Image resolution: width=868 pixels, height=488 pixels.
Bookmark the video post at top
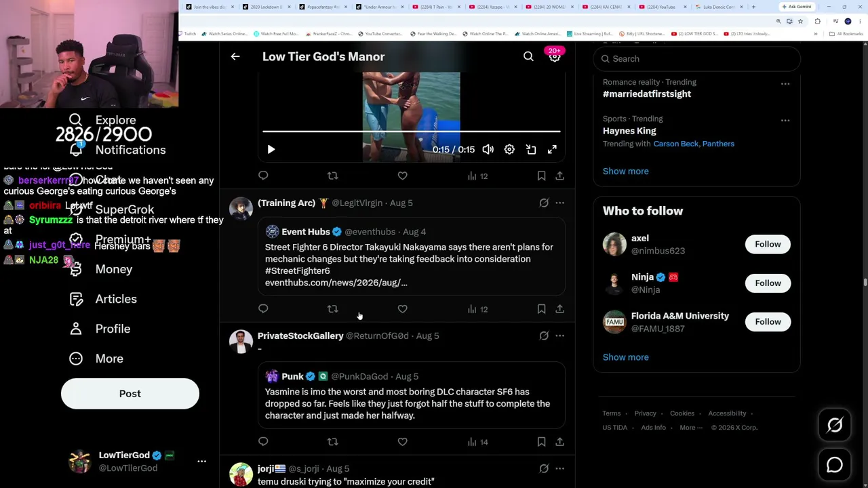[541, 176]
